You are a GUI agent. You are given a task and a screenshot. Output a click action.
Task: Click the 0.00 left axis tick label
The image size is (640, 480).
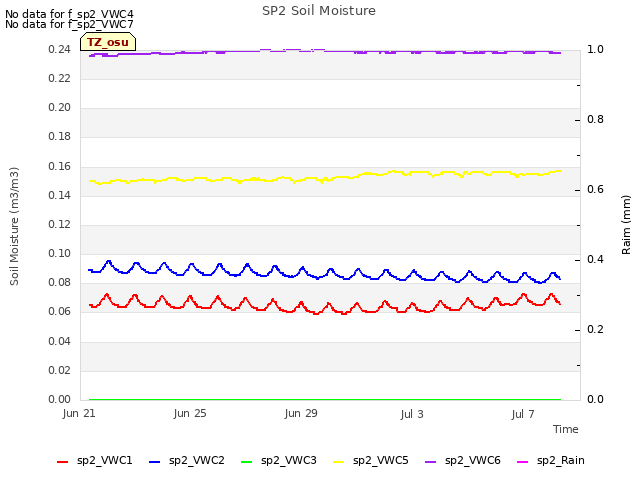(60, 399)
